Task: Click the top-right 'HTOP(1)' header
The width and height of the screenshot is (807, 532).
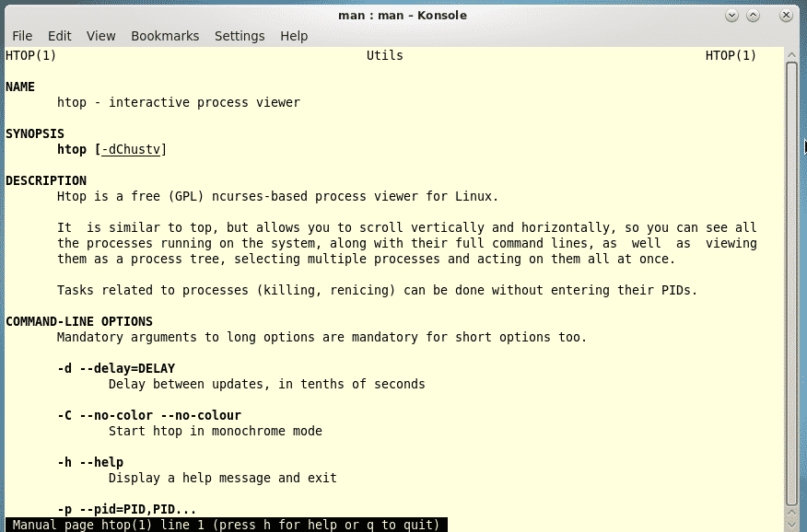Action: (731, 55)
